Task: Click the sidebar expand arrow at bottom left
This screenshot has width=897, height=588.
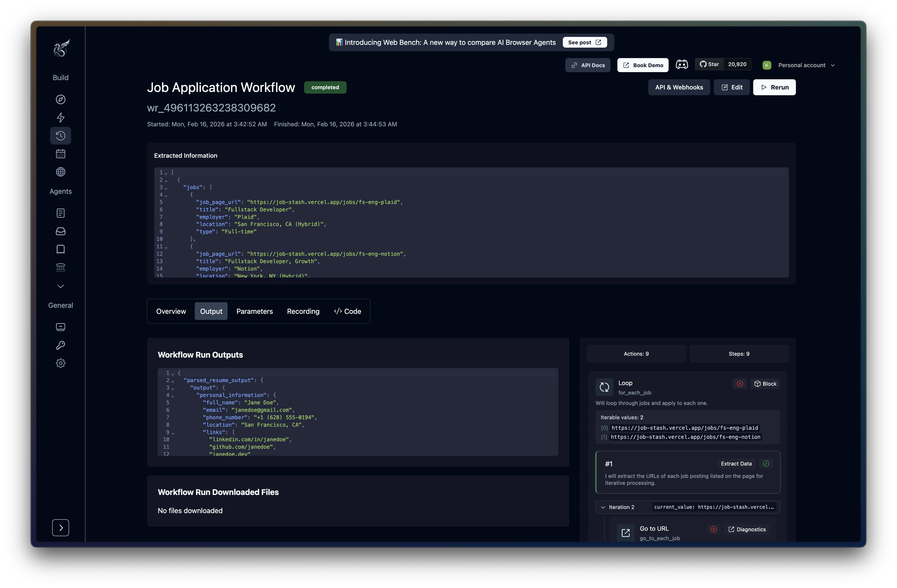Action: (x=60, y=528)
